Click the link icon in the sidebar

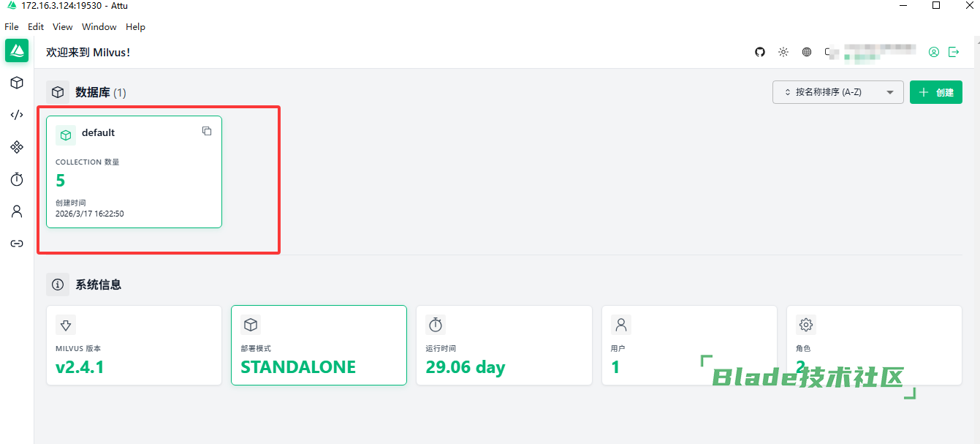point(17,244)
